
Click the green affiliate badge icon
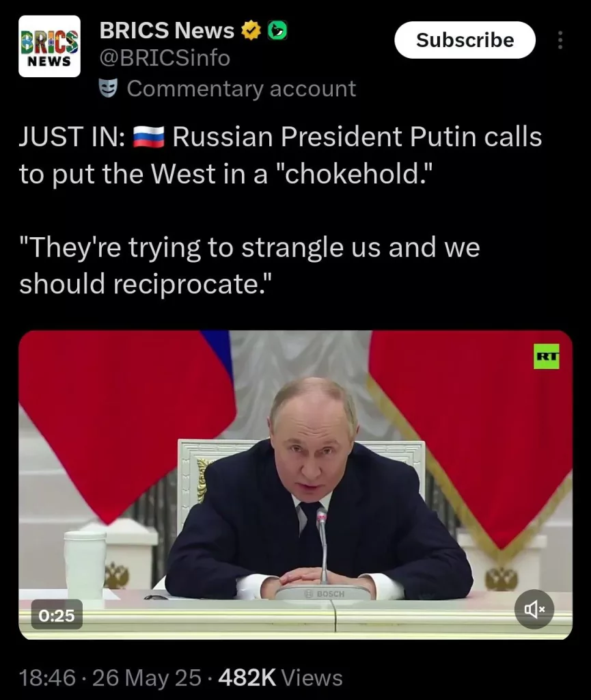(277, 30)
